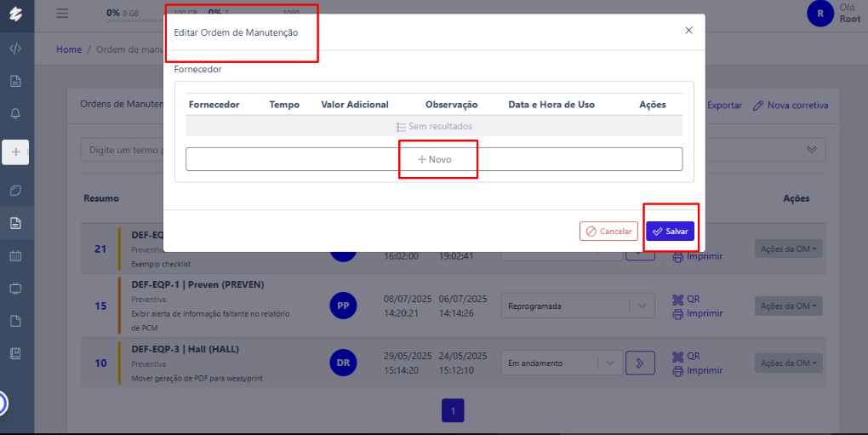Go to the Home breadcrumb link
Screen dimensions: 868x435
pyautogui.click(x=69, y=49)
